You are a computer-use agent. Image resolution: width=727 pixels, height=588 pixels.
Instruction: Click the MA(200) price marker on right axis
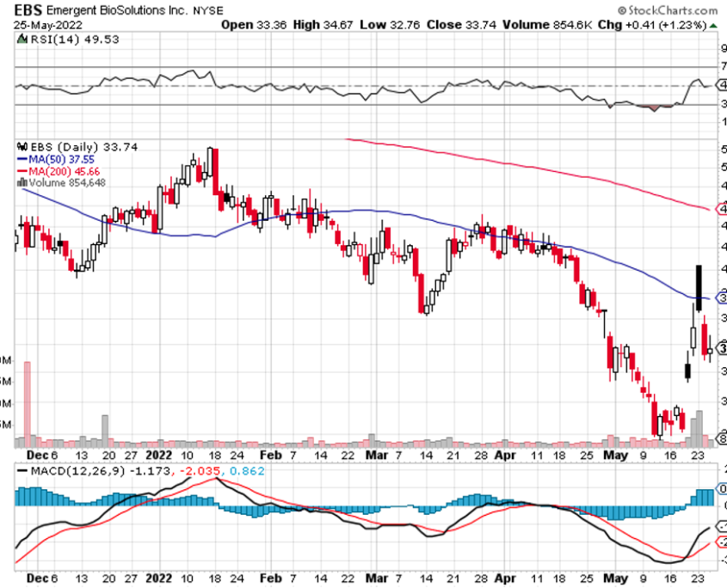[x=720, y=209]
